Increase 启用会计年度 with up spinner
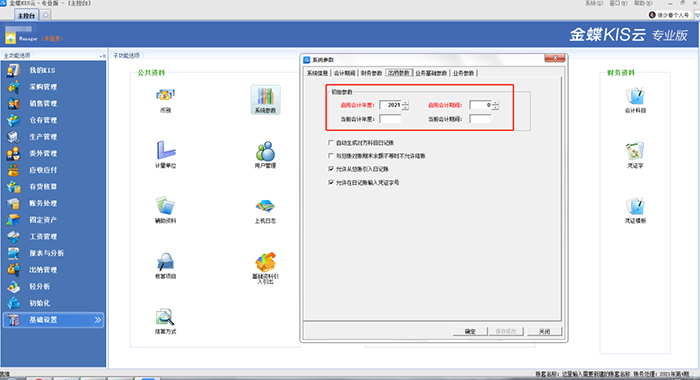This screenshot has width=700, height=380. tap(405, 103)
